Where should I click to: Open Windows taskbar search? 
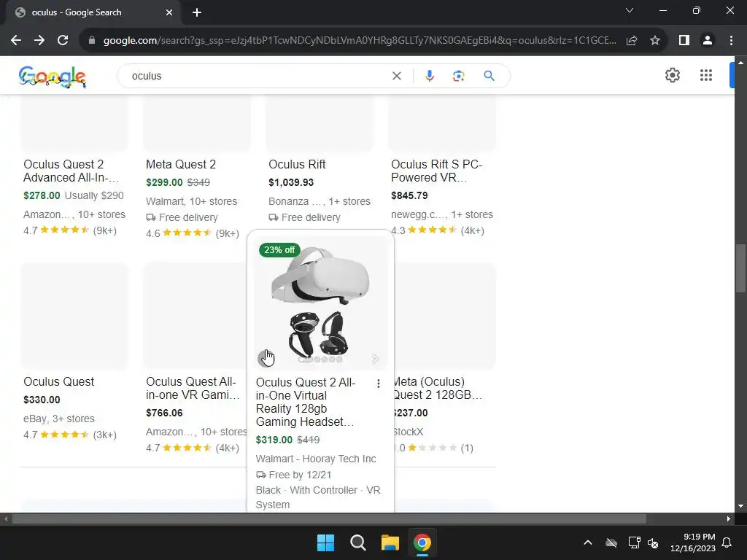click(357, 542)
